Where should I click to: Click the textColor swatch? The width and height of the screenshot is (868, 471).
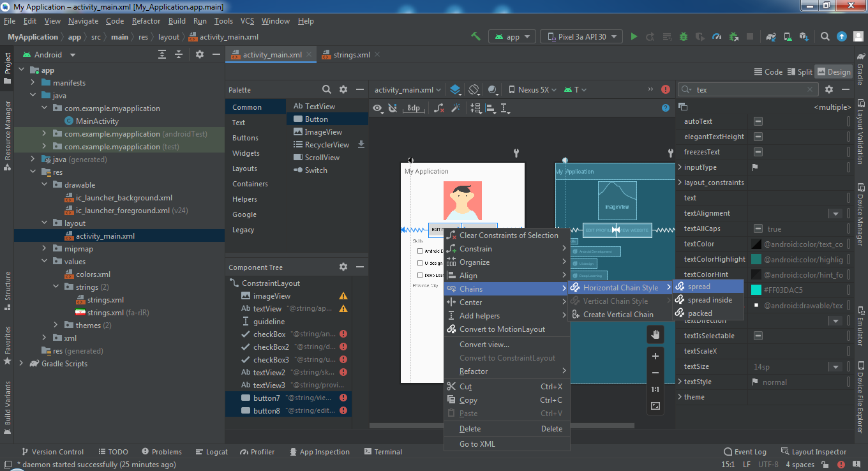756,244
